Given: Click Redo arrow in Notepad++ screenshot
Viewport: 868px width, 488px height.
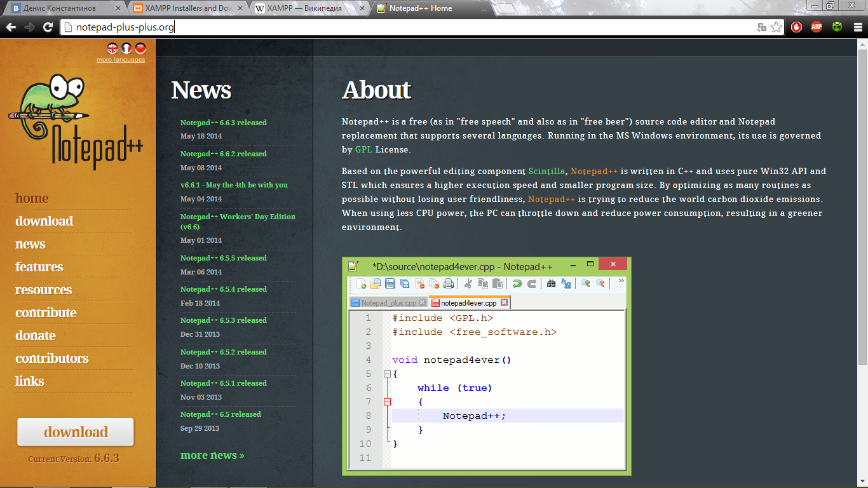Looking at the screenshot, I should [x=532, y=283].
